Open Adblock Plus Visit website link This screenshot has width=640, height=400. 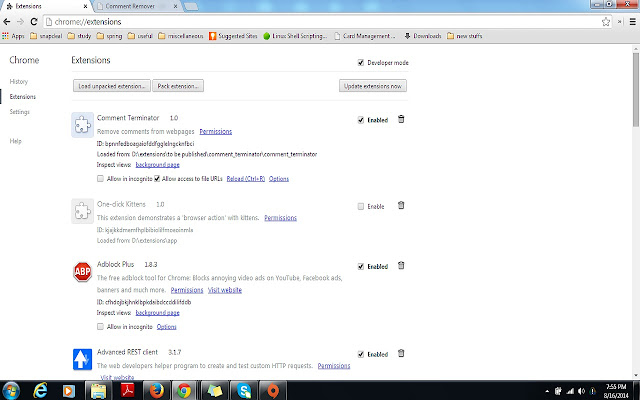tap(225, 290)
